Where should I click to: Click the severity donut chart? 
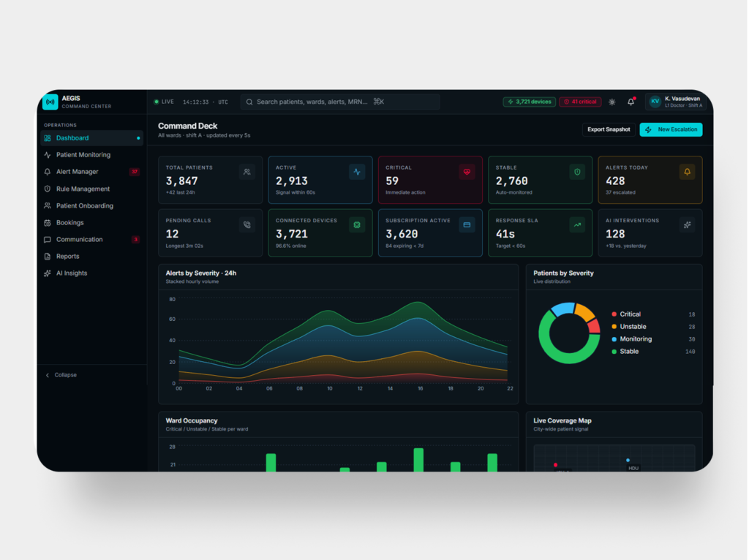coord(569,333)
